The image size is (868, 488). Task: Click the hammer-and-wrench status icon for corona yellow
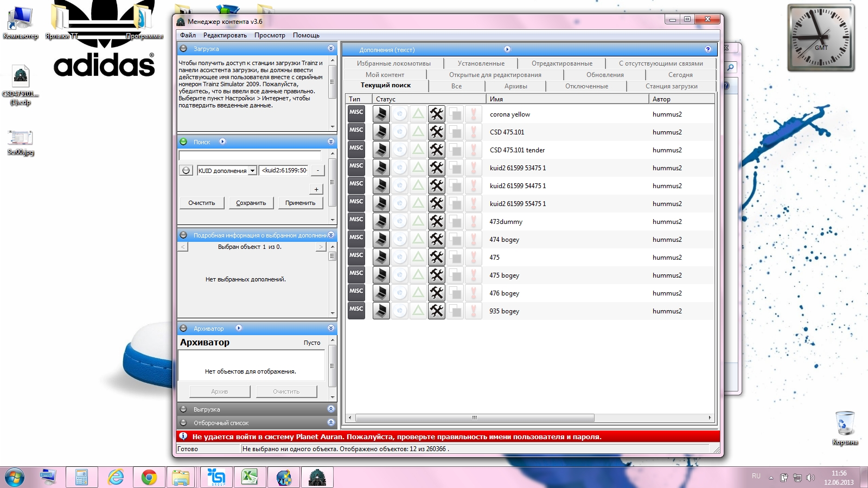tap(436, 114)
